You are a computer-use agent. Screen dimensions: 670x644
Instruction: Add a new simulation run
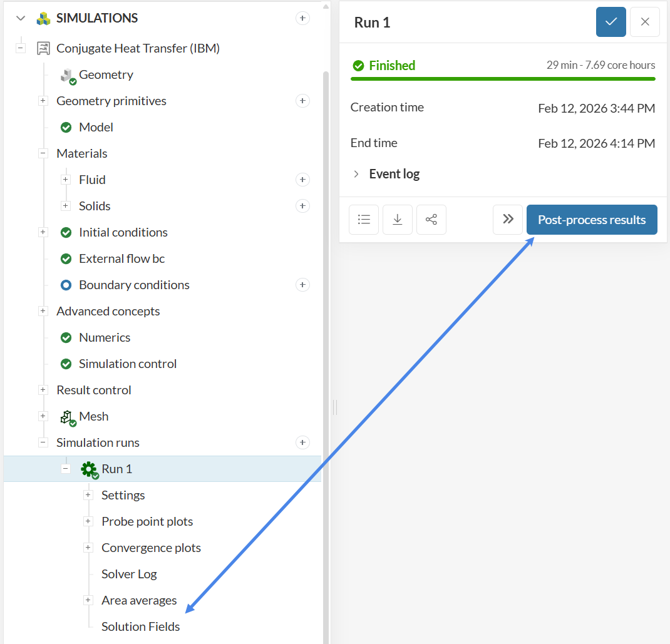(x=302, y=442)
